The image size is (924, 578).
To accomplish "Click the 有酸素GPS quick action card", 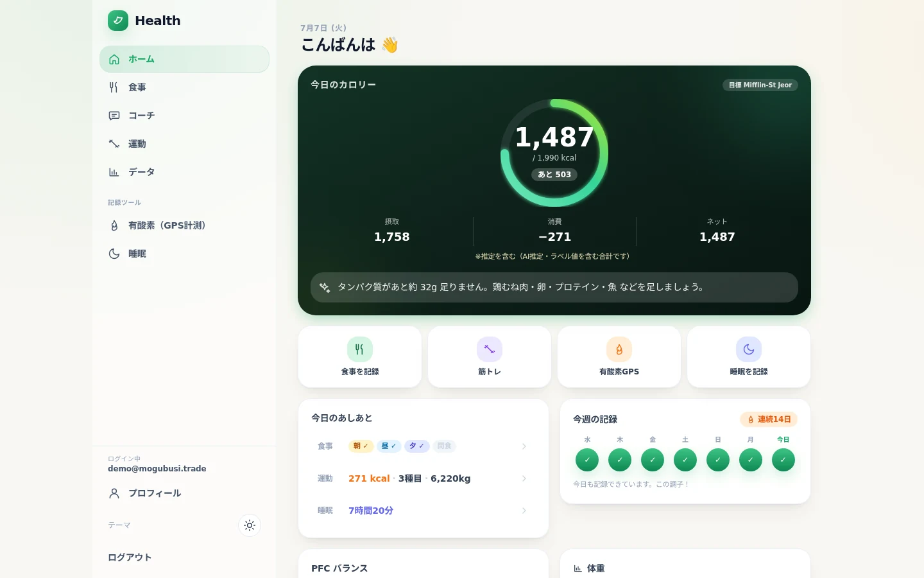I will pyautogui.click(x=619, y=357).
